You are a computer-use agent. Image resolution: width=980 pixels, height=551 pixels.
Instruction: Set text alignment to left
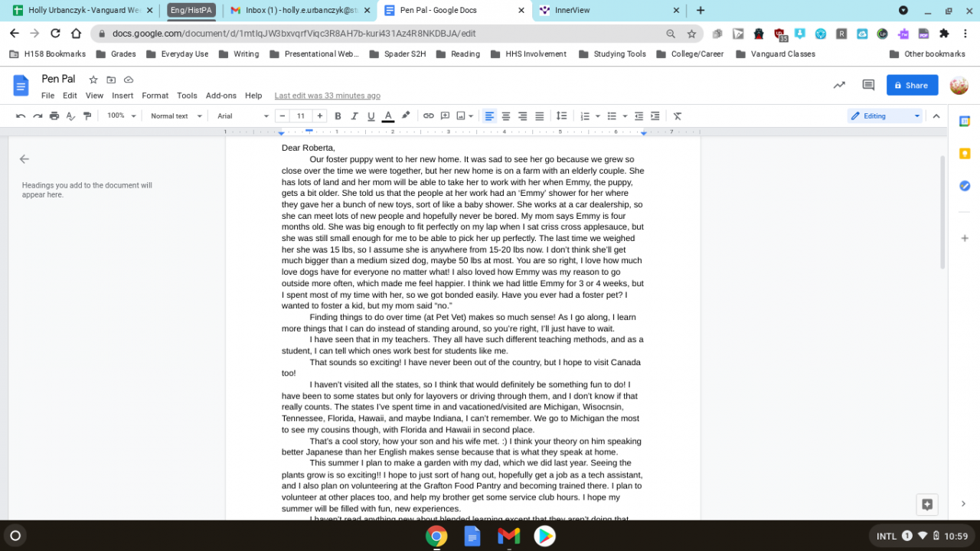(489, 116)
